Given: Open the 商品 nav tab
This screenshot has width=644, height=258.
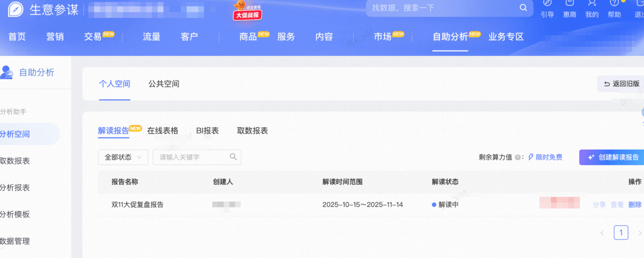Looking at the screenshot, I should click(x=248, y=37).
